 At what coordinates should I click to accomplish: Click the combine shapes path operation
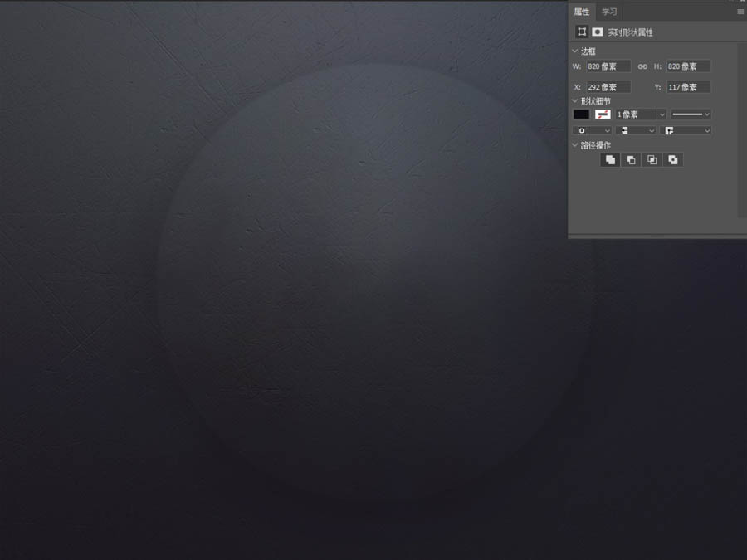[610, 160]
